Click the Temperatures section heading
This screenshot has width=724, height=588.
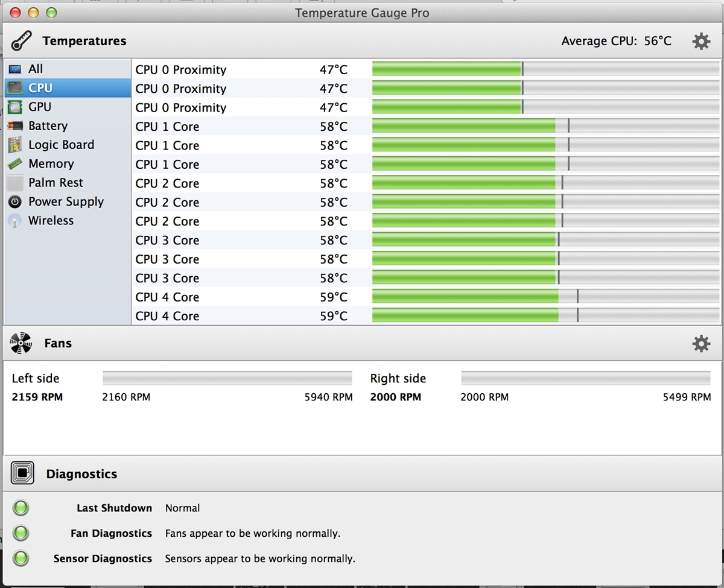(x=84, y=42)
